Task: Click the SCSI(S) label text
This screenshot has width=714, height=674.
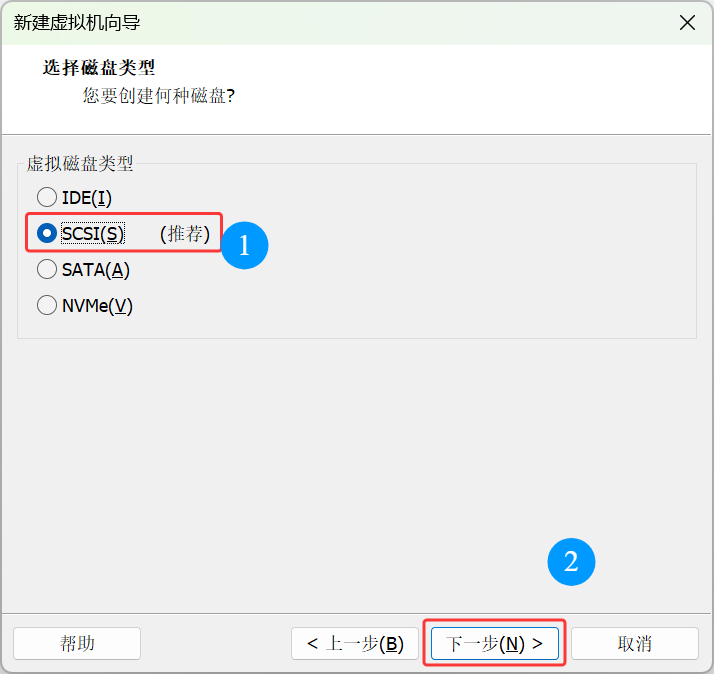Action: [93, 233]
